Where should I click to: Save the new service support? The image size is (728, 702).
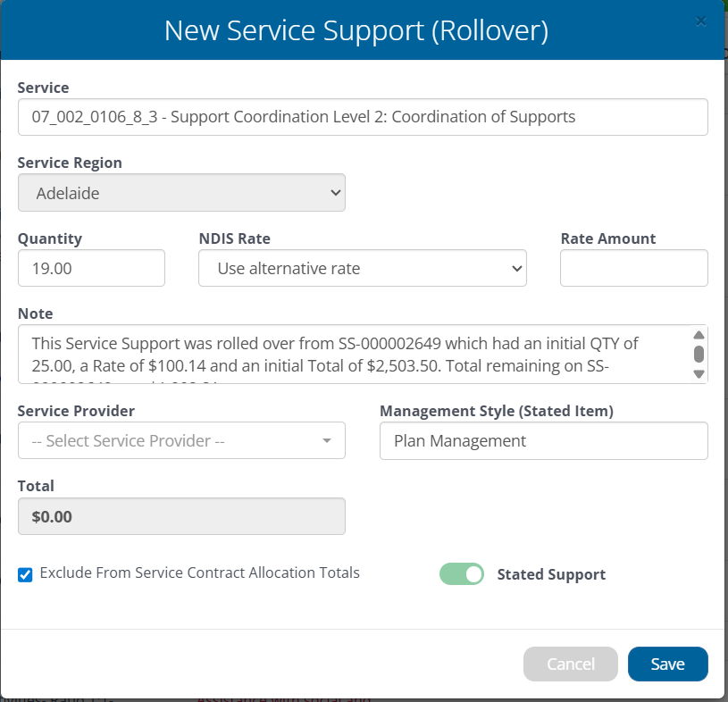(667, 664)
